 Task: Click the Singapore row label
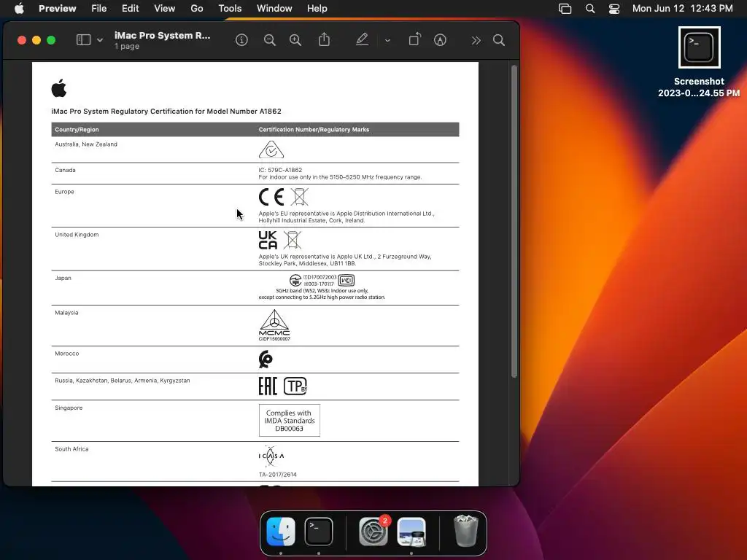pyautogui.click(x=69, y=408)
